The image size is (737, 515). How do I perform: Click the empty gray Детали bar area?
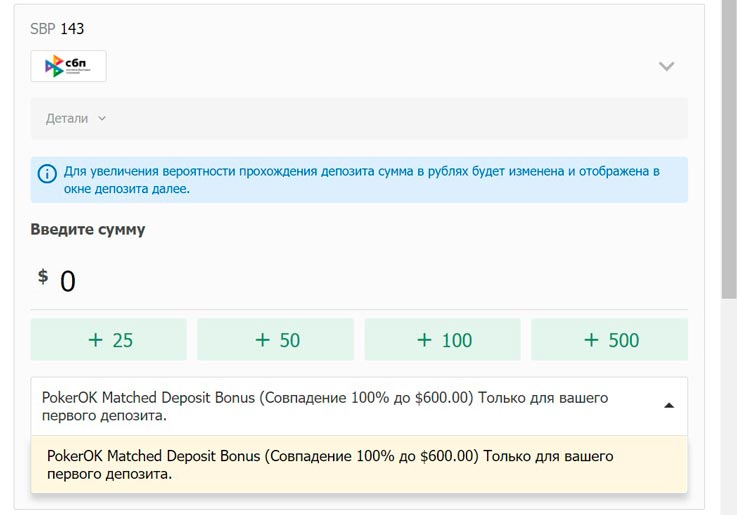coord(400,119)
